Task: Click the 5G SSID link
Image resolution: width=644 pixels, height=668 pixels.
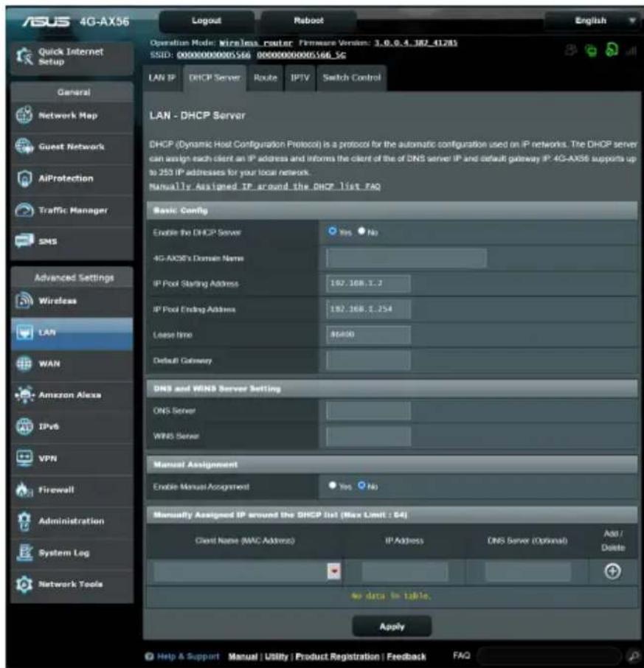Action: click(x=301, y=55)
